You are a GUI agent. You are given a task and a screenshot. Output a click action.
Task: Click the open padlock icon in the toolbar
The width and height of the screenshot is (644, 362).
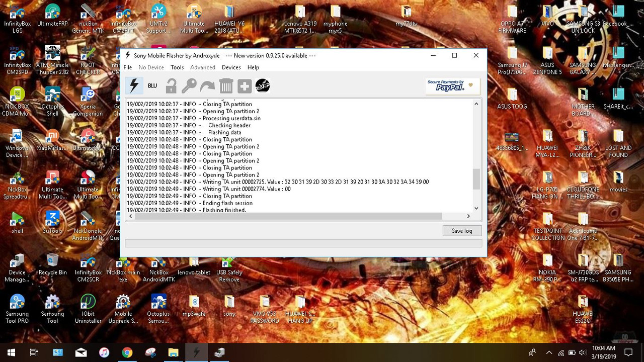171,86
